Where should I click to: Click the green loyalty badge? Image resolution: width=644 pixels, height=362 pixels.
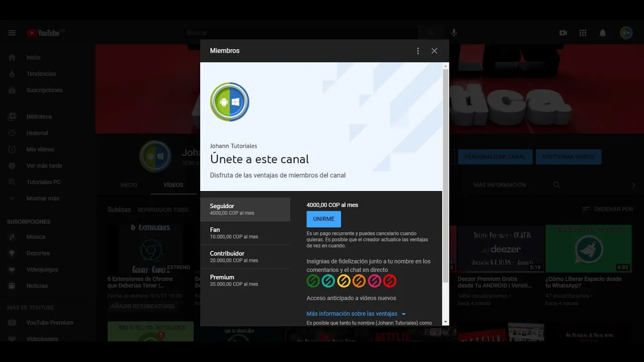313,281
